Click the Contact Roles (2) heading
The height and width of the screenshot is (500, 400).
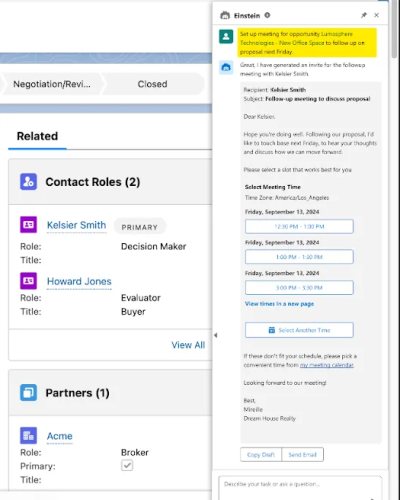(93, 182)
